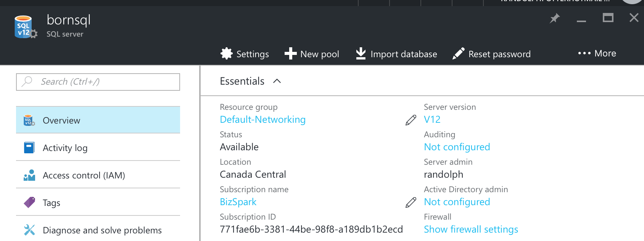Click the BizSpark subscription link
The width and height of the screenshot is (644, 241).
(x=238, y=202)
